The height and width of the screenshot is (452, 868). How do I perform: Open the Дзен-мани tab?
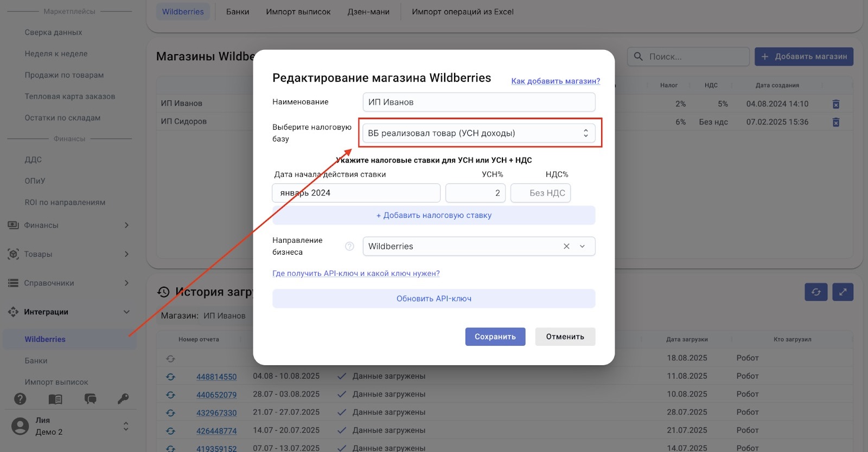[368, 11]
